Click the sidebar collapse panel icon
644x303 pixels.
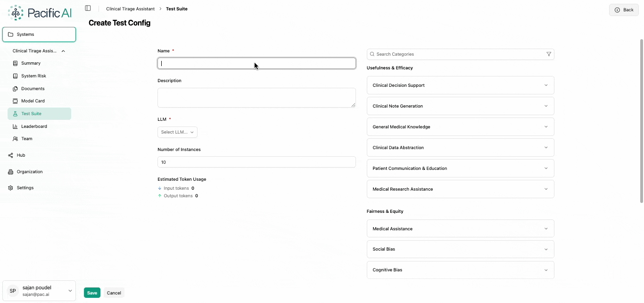click(88, 8)
